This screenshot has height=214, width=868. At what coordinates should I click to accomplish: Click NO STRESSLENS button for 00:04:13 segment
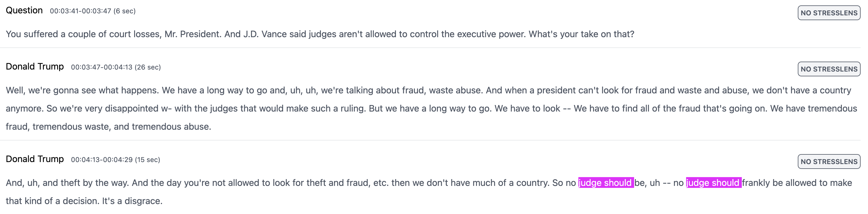(x=828, y=161)
